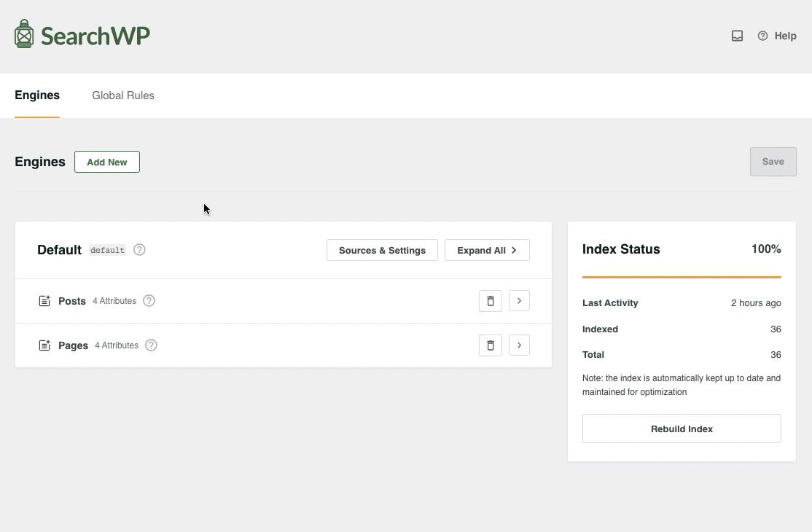The image size is (812, 532).
Task: Select the Engines tab
Action: tap(36, 95)
